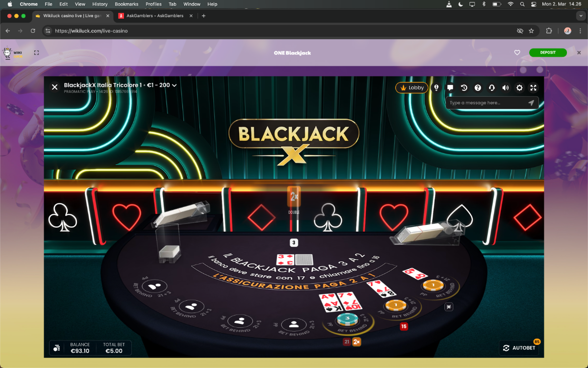Enter fullscreen with the game's expand icon
The height and width of the screenshot is (368, 588).
tap(534, 88)
